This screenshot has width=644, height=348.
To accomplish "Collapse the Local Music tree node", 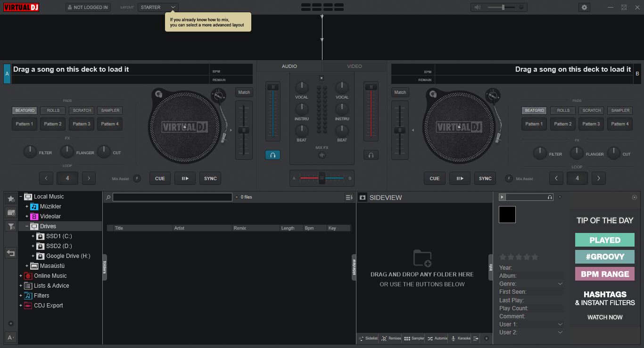I will click(x=21, y=197).
